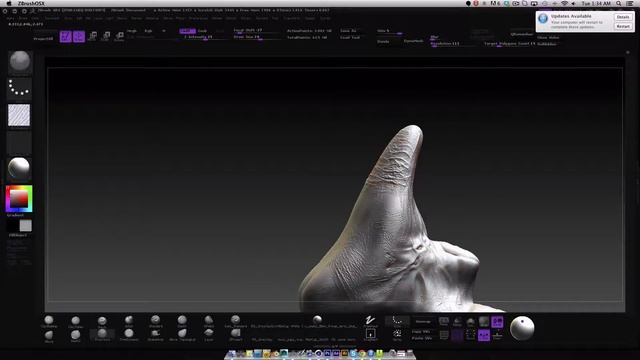This screenshot has height=360, width=640.
Task: Click the Details button in the update notification
Action: click(x=623, y=17)
